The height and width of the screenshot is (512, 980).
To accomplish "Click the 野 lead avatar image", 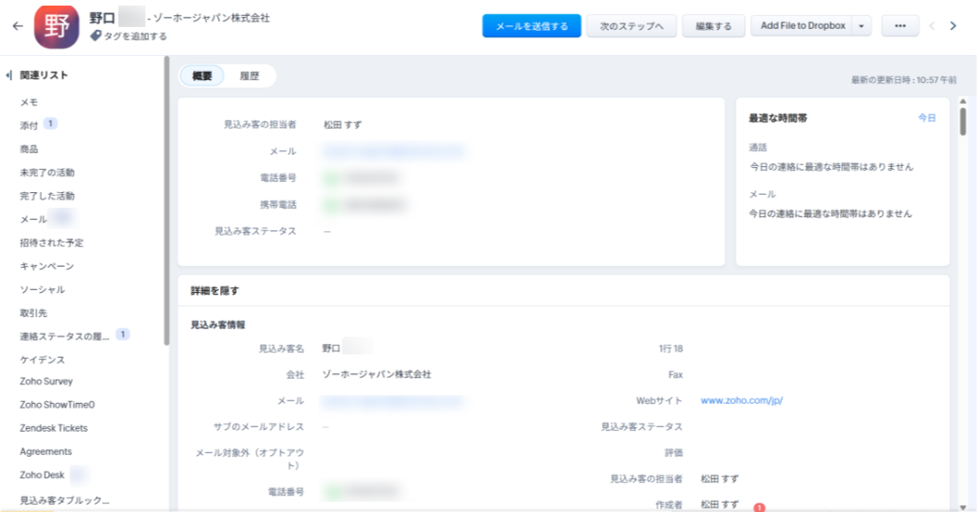I will point(56,26).
